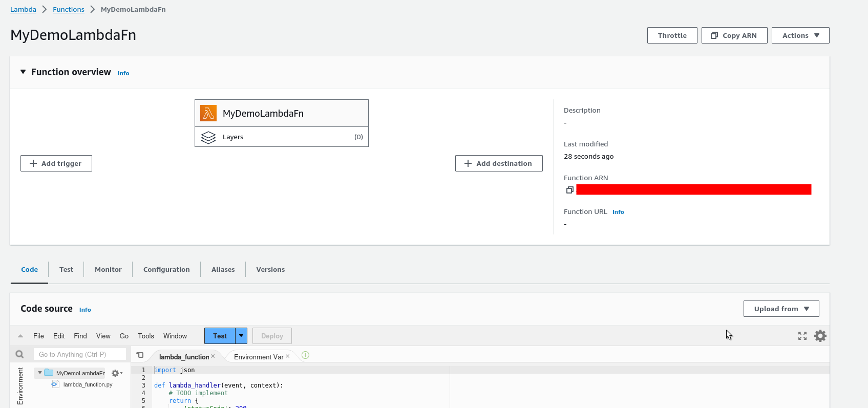Image resolution: width=868 pixels, height=408 pixels.
Task: Focus the Go to Anything search field
Action: (x=80, y=354)
